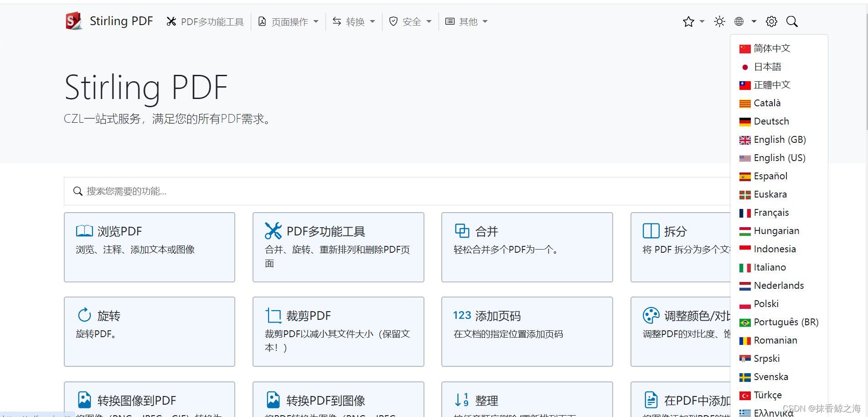Click the Stirling PDF logo icon
Image resolution: width=868 pixels, height=417 pixels.
click(x=74, y=21)
